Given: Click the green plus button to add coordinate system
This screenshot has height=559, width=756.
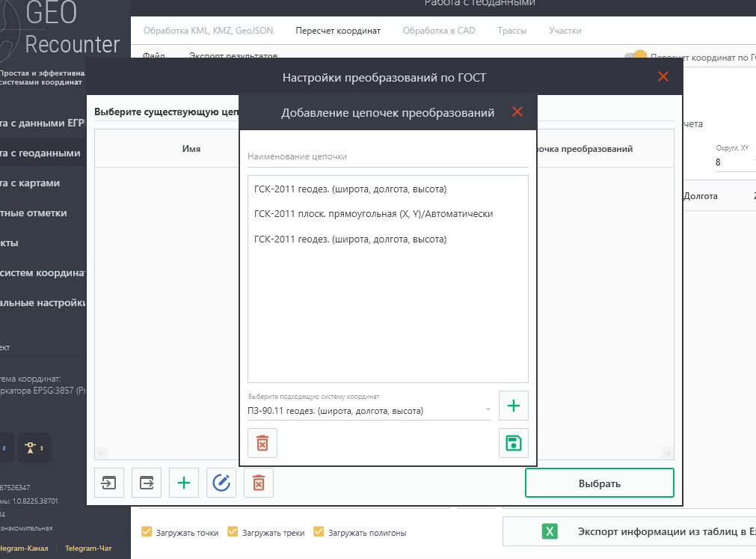Looking at the screenshot, I should pyautogui.click(x=514, y=406).
